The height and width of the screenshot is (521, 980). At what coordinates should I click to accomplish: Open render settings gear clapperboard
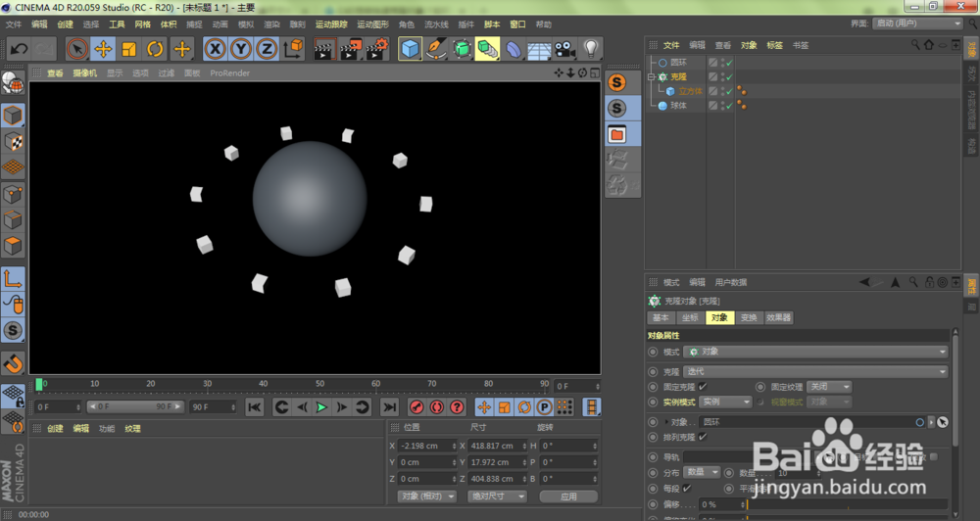[377, 49]
